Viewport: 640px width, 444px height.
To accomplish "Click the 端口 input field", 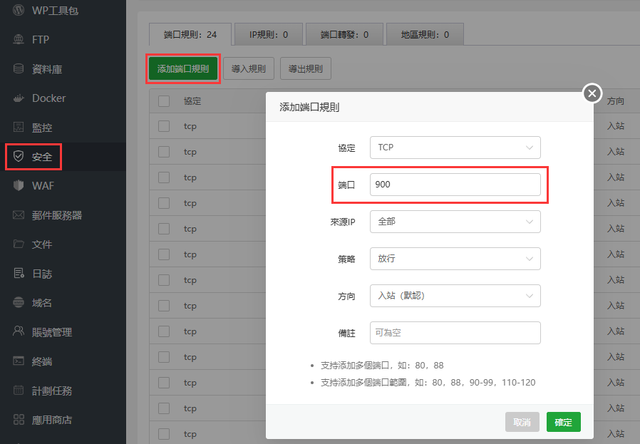I will (454, 185).
